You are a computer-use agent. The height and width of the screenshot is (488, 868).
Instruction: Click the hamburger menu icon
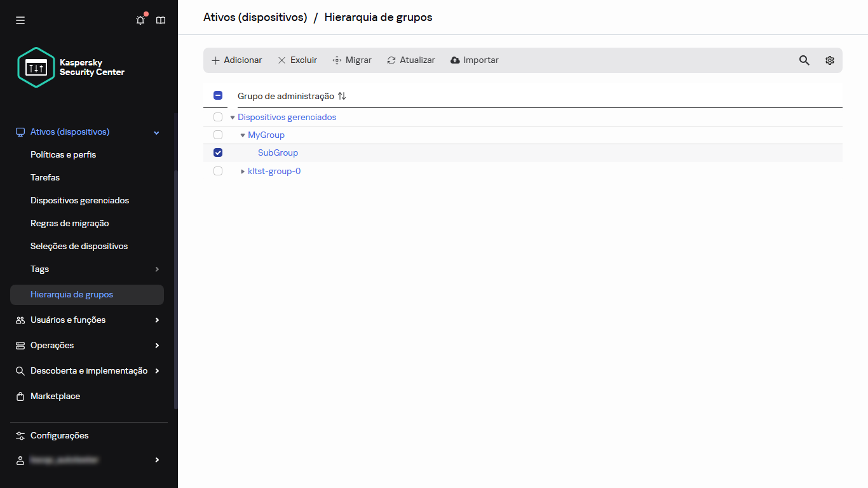coord(20,20)
